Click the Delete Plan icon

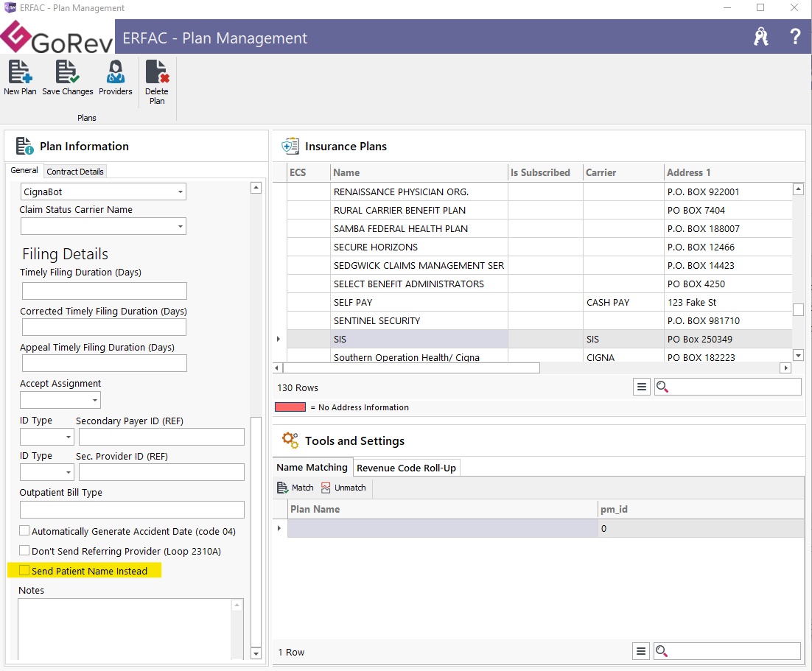pyautogui.click(x=157, y=72)
